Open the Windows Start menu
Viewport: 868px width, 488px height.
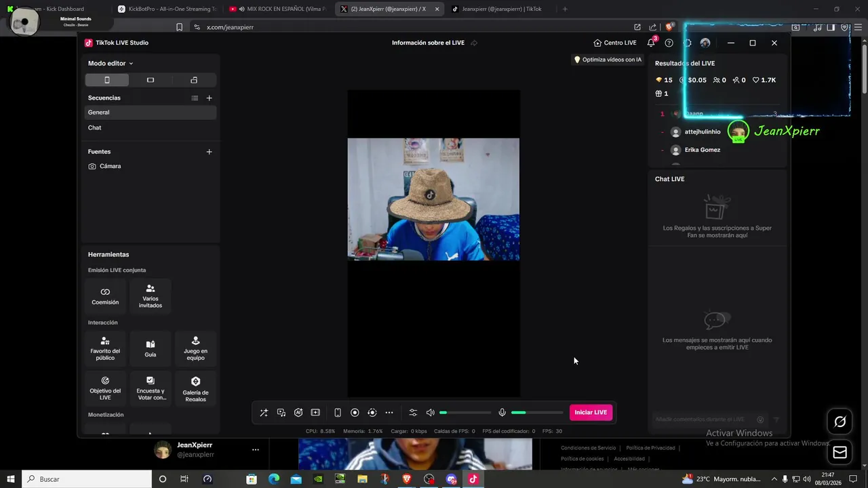point(11,479)
